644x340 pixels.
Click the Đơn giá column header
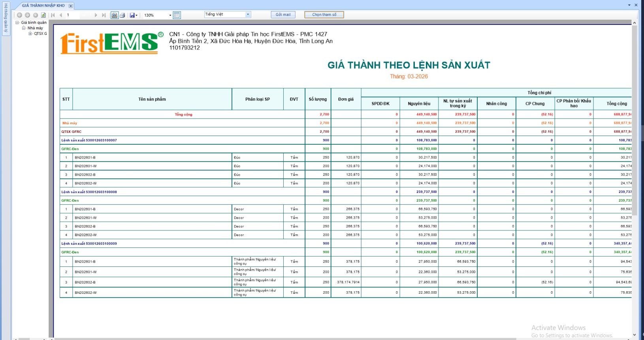pyautogui.click(x=346, y=99)
